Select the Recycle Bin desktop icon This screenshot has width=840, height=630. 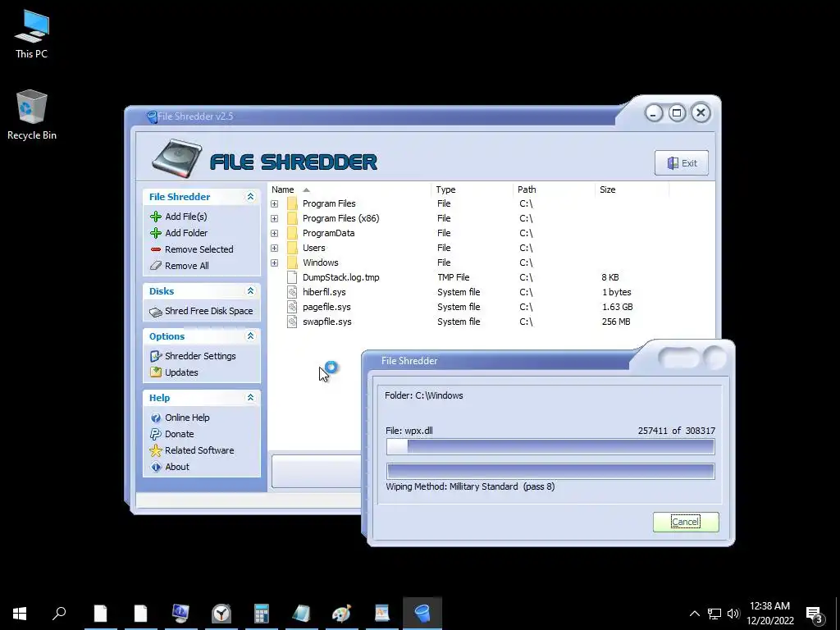point(32,107)
